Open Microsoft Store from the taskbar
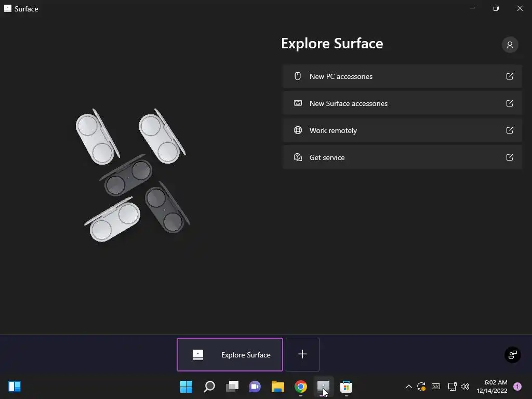Image resolution: width=532 pixels, height=399 pixels. coord(346,387)
